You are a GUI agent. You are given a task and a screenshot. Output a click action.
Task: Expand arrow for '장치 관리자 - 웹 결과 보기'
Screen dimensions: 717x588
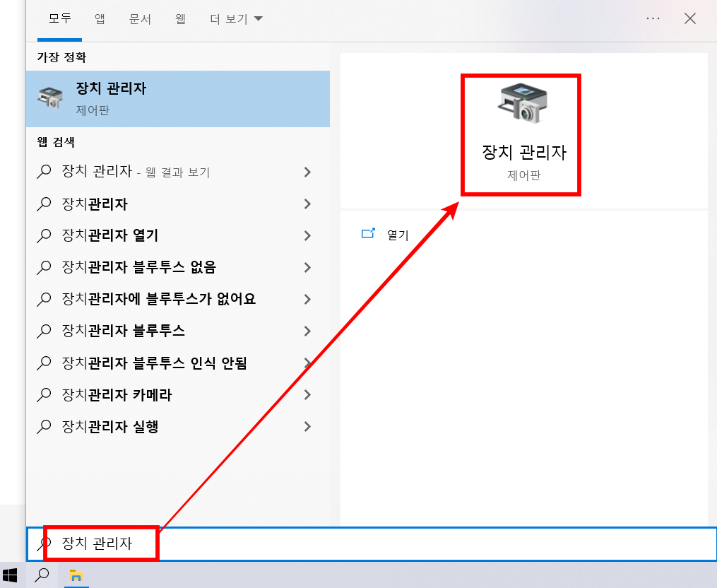point(307,172)
